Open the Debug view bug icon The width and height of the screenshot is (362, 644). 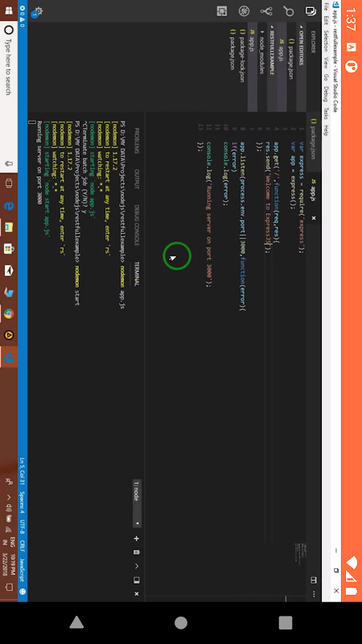pos(245,11)
